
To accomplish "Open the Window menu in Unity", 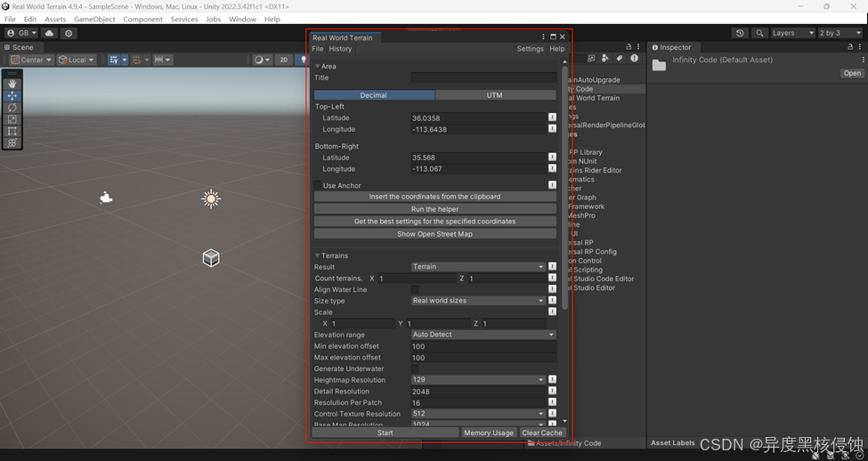I will tap(242, 19).
